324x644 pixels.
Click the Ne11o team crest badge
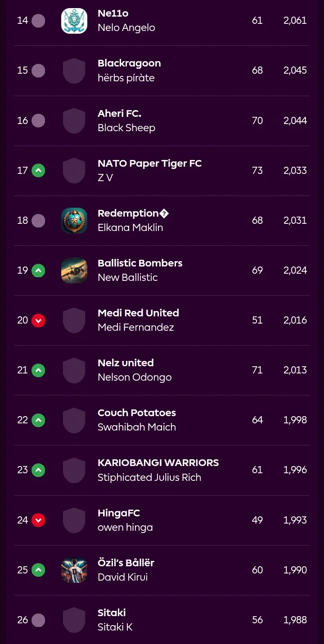point(74,21)
